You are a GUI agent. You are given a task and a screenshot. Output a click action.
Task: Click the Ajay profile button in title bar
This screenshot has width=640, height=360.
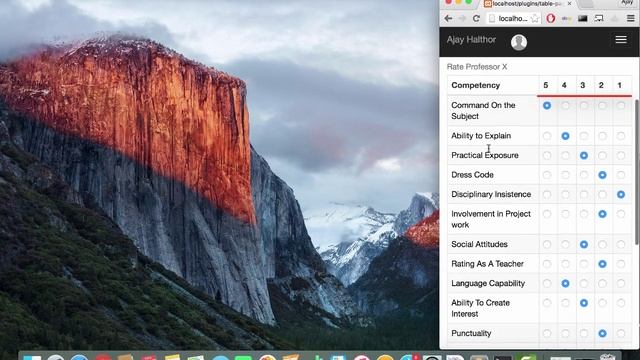coord(627,2)
